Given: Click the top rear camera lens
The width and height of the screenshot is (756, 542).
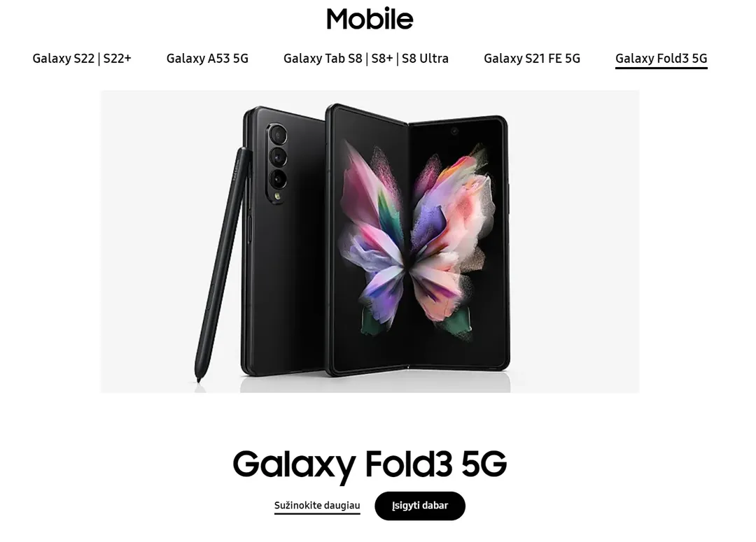Looking at the screenshot, I should coord(278,134).
